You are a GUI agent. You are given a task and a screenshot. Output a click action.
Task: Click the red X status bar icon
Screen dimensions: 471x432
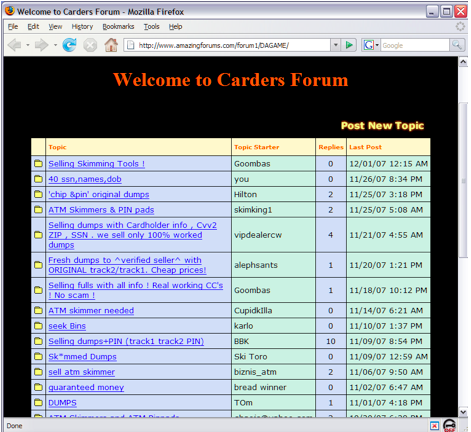[x=434, y=425]
